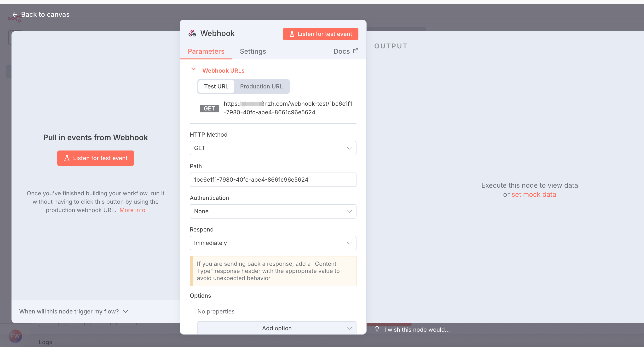
Task: Click the set mock data link
Action: 534,194
